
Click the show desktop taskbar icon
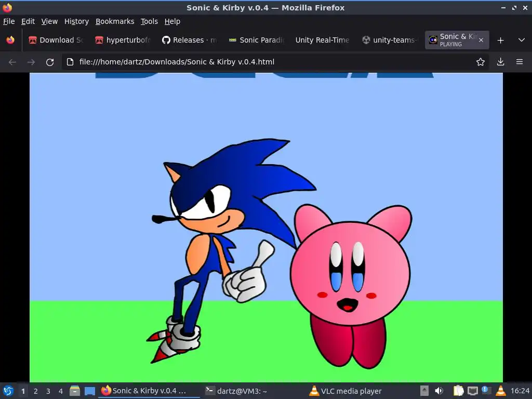(x=89, y=391)
